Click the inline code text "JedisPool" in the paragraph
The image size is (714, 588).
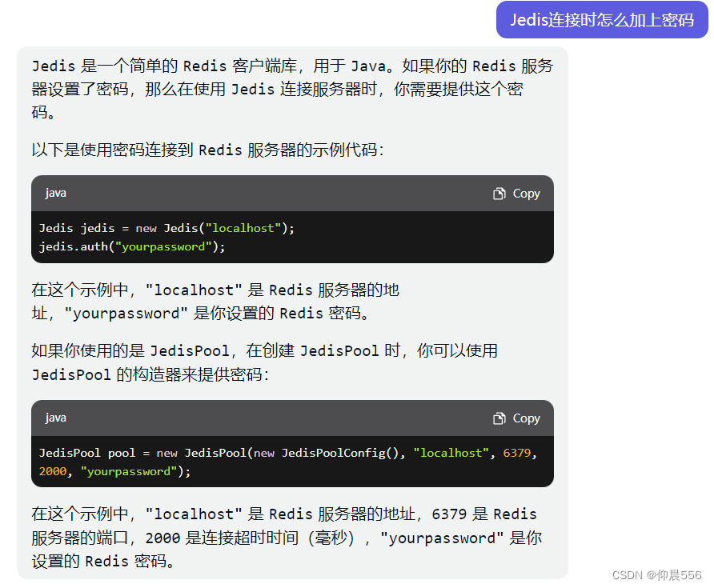(x=190, y=350)
